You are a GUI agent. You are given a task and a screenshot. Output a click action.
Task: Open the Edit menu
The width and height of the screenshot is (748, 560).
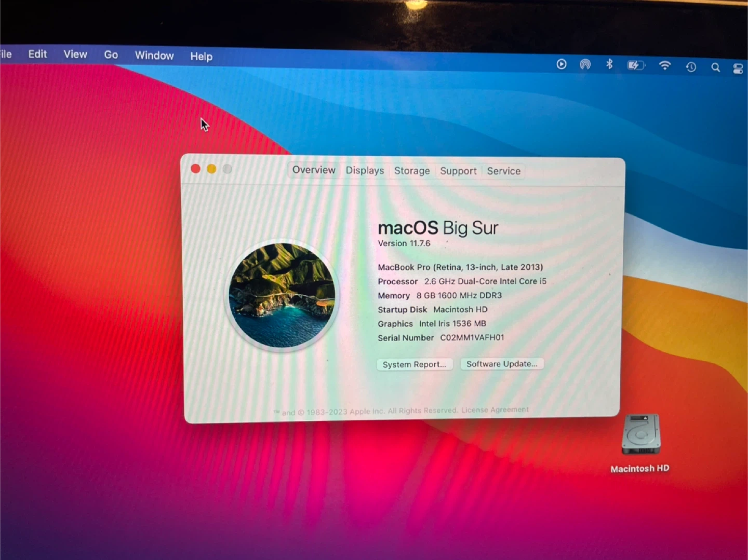pyautogui.click(x=37, y=54)
